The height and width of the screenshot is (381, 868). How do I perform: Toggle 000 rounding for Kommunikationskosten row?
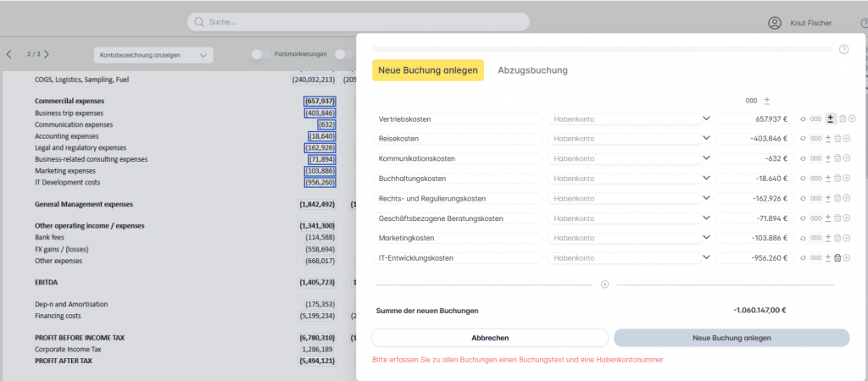815,158
